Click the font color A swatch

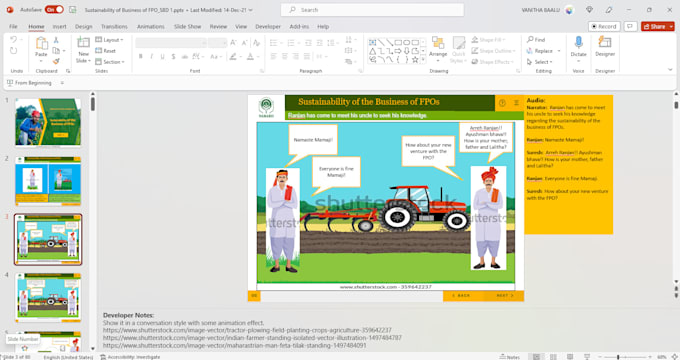[250, 57]
